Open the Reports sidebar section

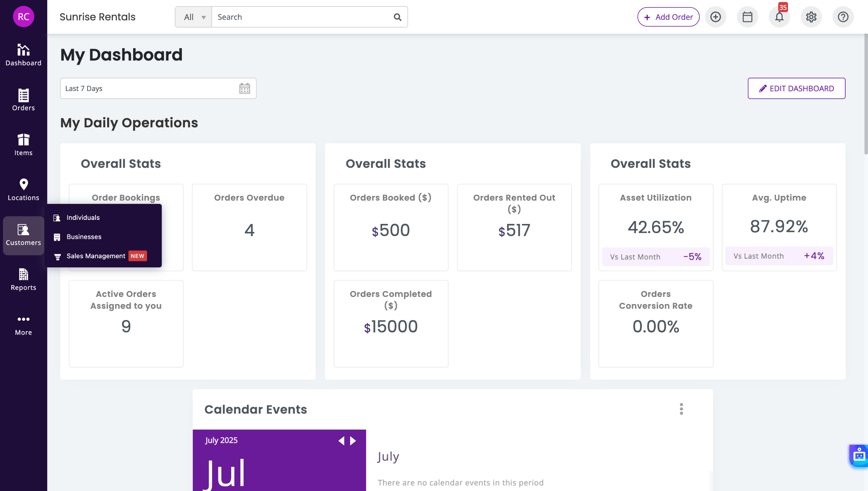point(23,280)
